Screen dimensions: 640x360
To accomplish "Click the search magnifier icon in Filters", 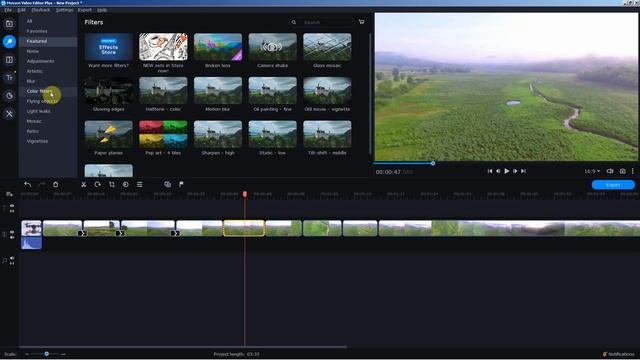I will (x=293, y=22).
